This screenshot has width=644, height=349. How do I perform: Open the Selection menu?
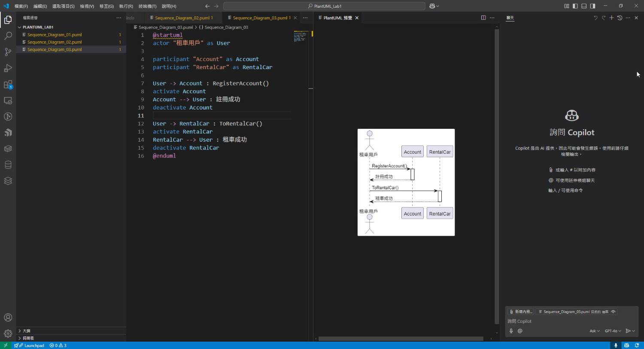point(63,6)
